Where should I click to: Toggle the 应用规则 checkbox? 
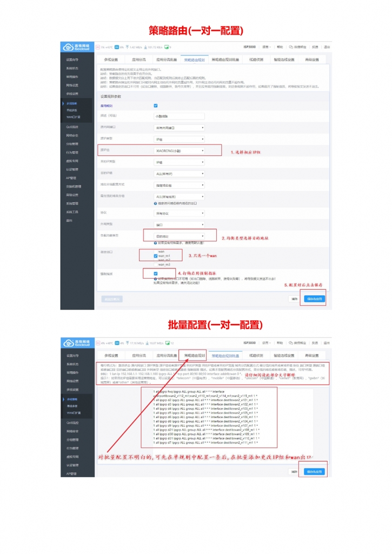click(156, 105)
